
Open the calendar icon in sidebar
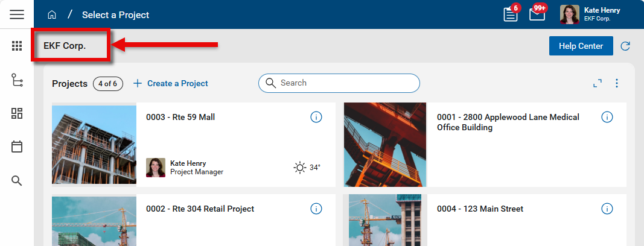tap(17, 147)
